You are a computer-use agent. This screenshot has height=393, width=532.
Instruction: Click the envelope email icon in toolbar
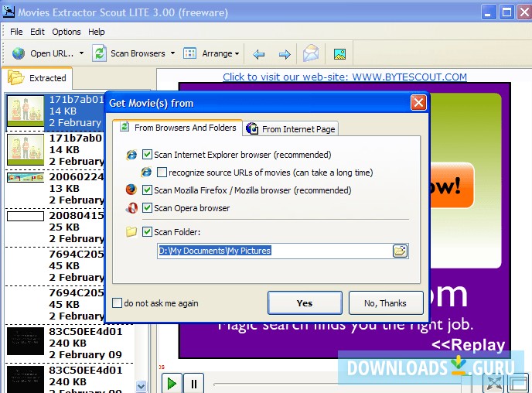[311, 53]
